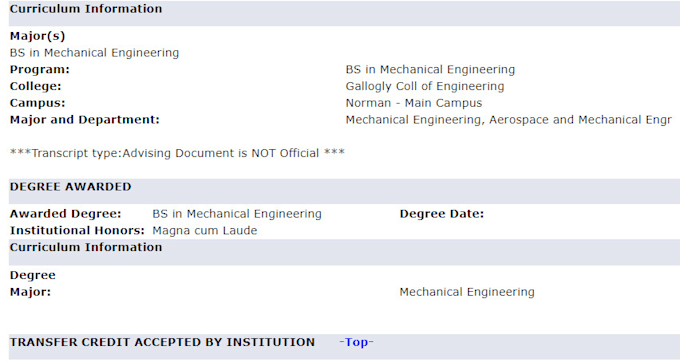Click the Program: label
Image resolution: width=680 pixels, height=362 pixels.
[x=39, y=69]
